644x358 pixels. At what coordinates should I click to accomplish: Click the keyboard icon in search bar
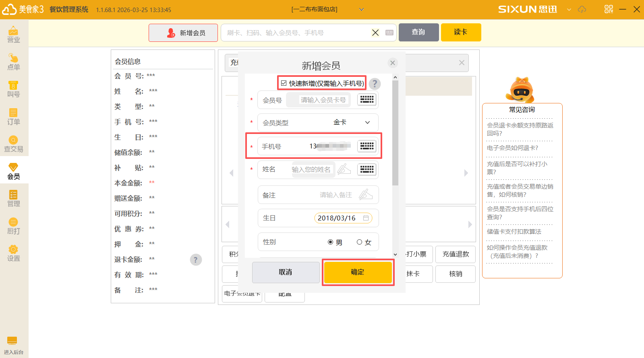(389, 33)
